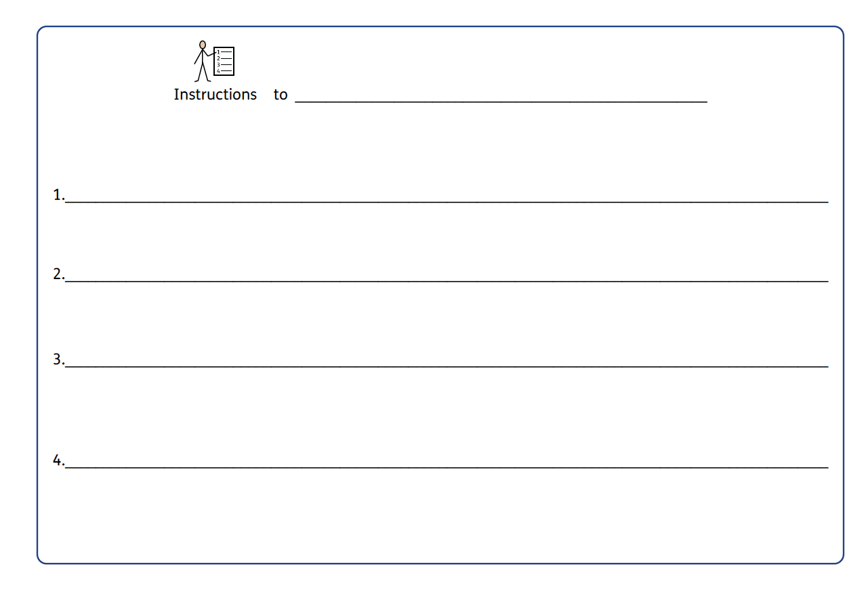The height and width of the screenshot is (594, 868).
Task: Select the word Instructions
Action: 215,94
